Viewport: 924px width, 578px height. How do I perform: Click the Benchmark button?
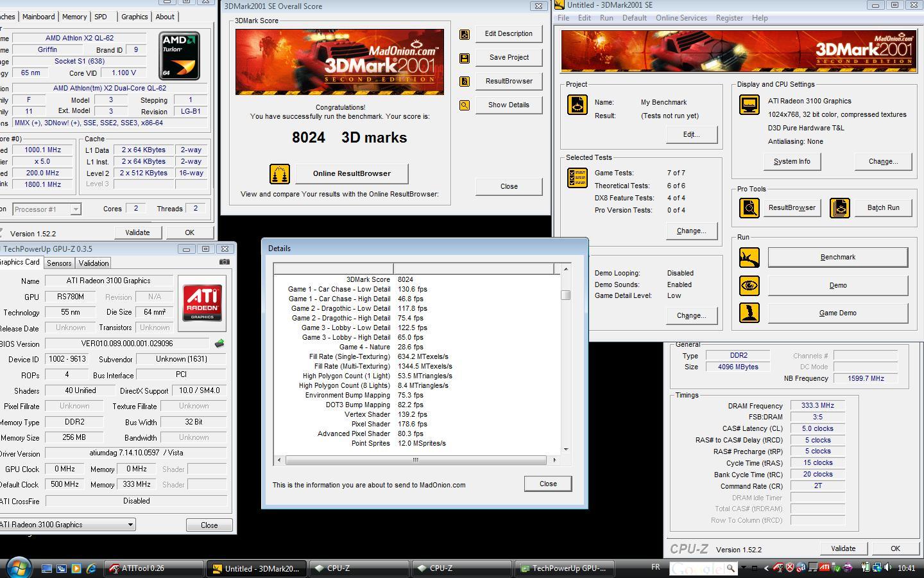click(838, 258)
